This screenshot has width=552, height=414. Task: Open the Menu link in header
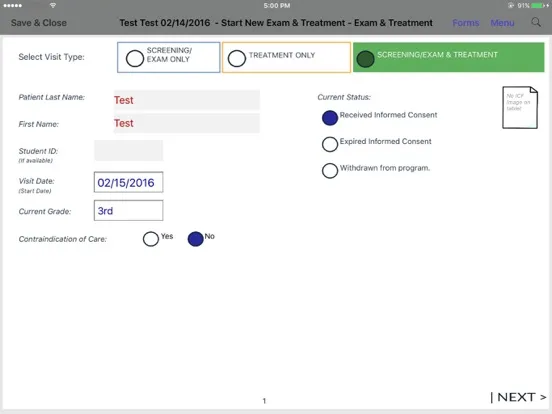(502, 23)
